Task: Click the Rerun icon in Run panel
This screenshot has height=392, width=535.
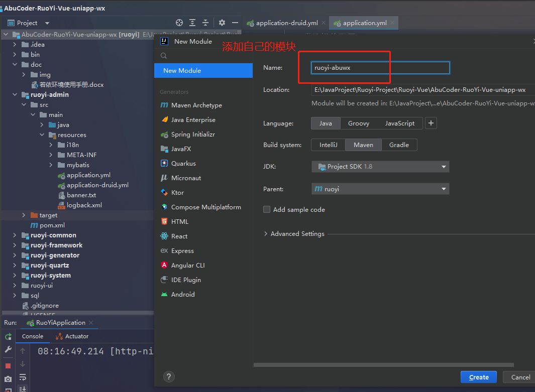Action: click(8, 337)
